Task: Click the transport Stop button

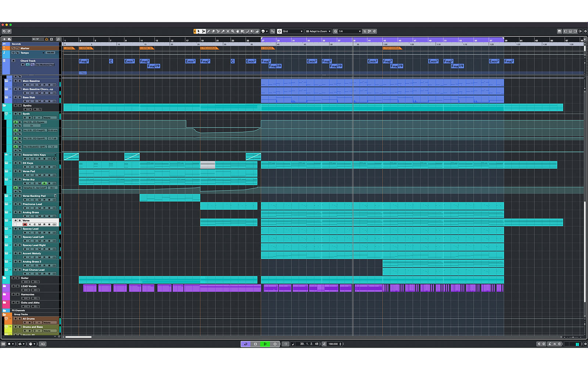Action: click(255, 344)
